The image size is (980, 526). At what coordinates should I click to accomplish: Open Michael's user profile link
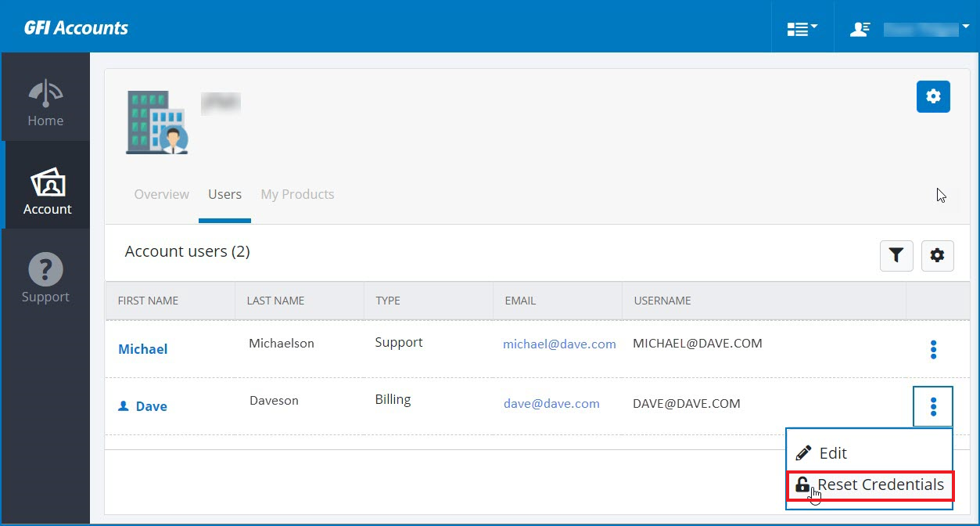click(142, 349)
